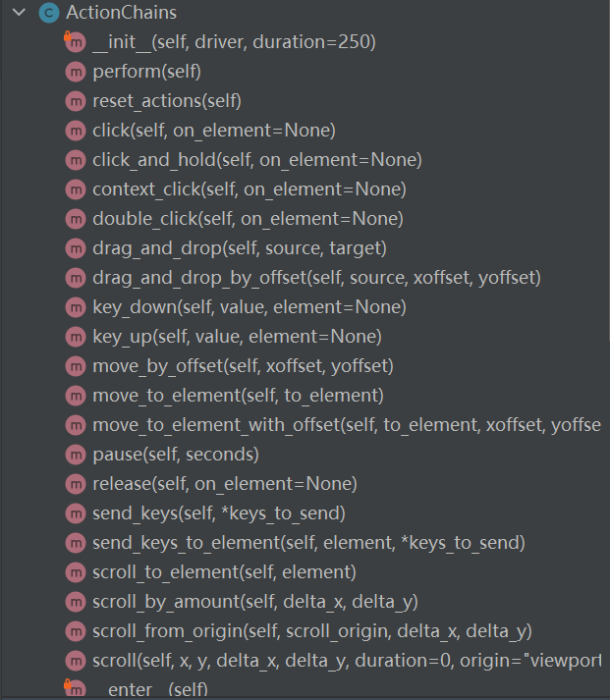Click the method icon next to scroll_to_element

click(x=75, y=572)
